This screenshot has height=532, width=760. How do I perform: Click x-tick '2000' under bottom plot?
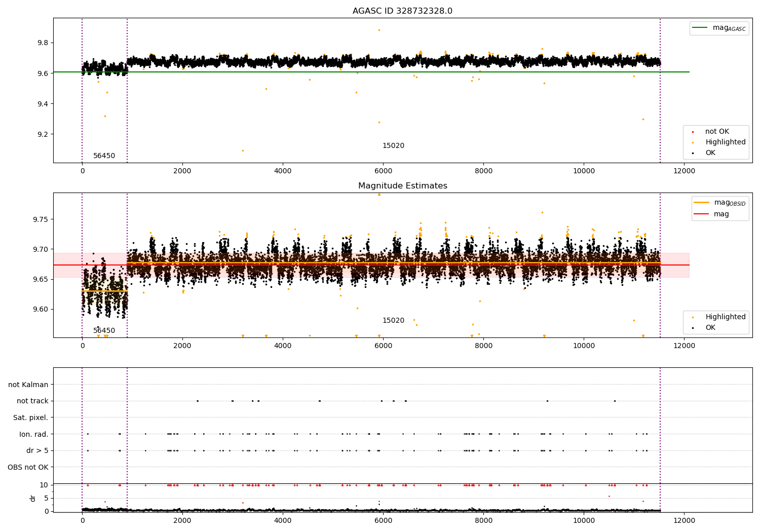[182, 521]
